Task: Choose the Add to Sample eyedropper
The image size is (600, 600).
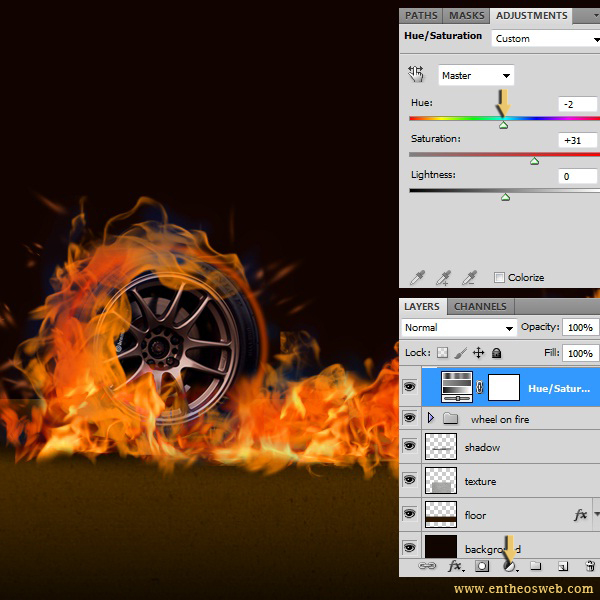Action: (x=443, y=277)
